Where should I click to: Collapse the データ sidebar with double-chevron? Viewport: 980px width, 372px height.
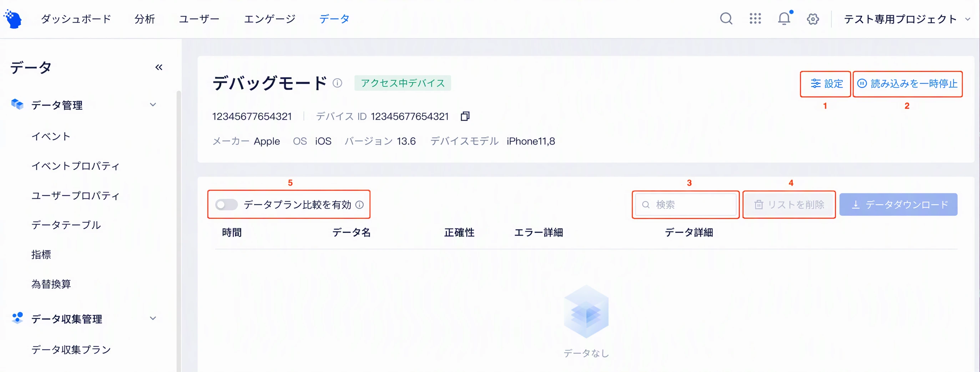pyautogui.click(x=159, y=67)
